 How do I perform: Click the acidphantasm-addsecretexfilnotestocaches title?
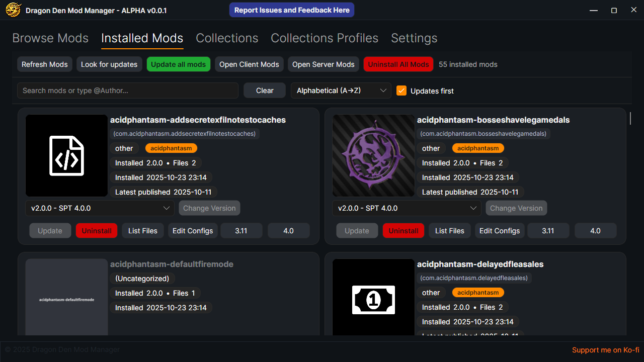click(x=198, y=120)
